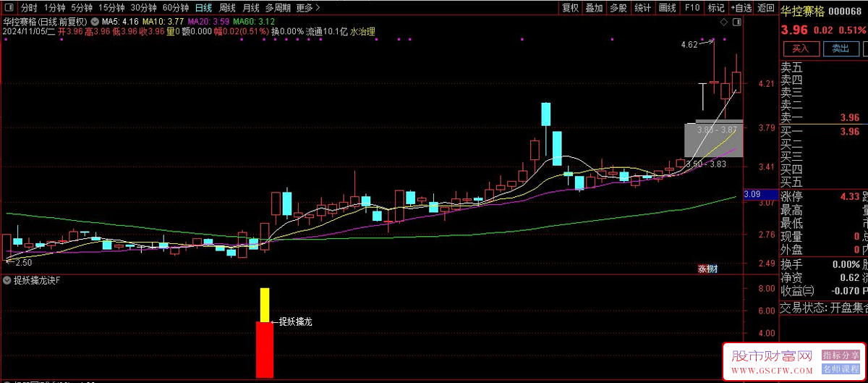Click the 画线 drawing tool
This screenshot has width=868, height=383.
pyautogui.click(x=667, y=8)
